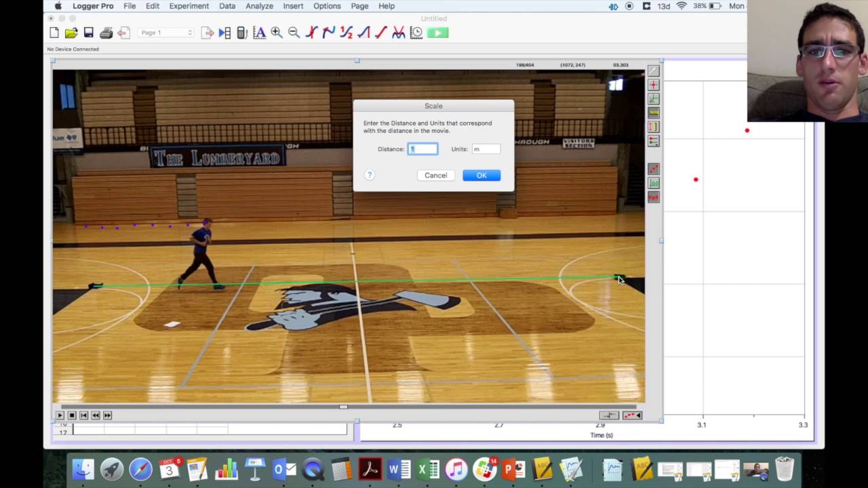
Task: Toggle the video analysis tools button
Action: (632, 415)
